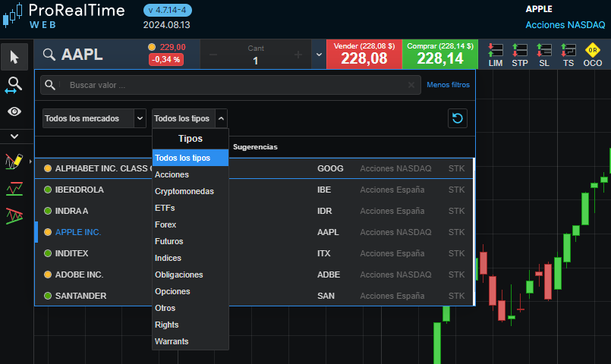
Task: Click the AAPL search magnifier icon
Action: (49, 55)
